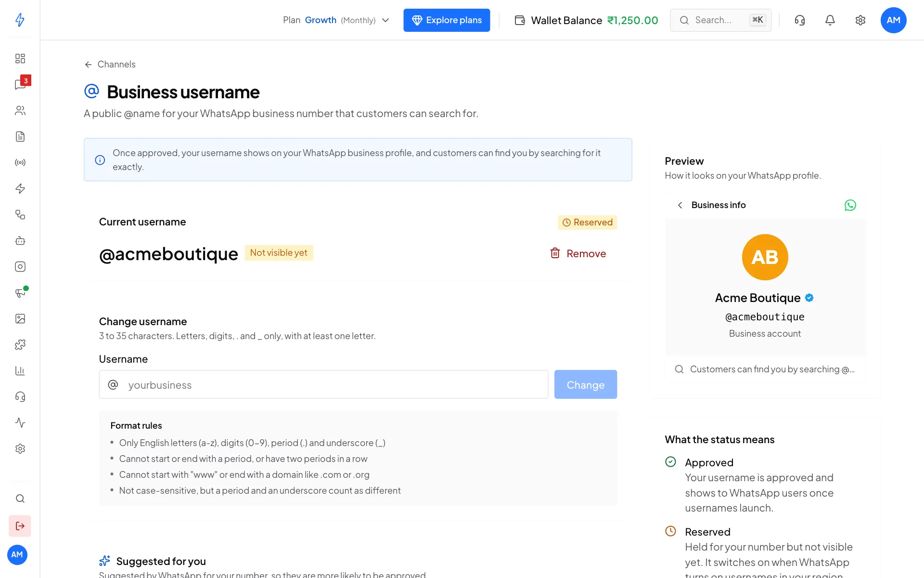Open the dashboard grid icon in sidebar
924x578 pixels.
click(x=20, y=59)
